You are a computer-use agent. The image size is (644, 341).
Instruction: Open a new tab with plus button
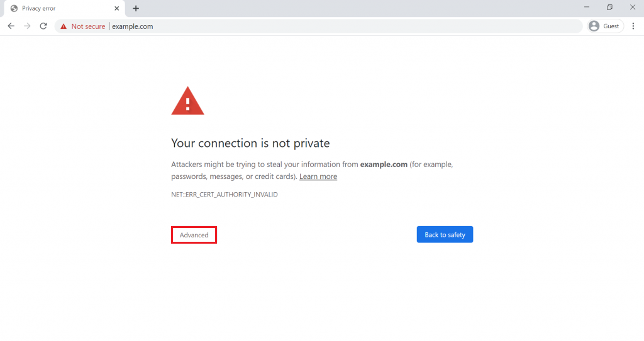[136, 8]
